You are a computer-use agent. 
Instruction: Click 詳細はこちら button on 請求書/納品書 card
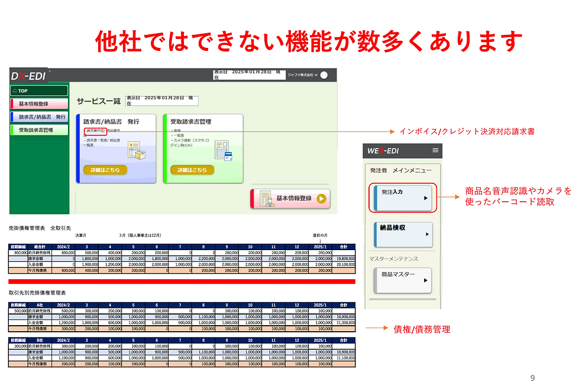point(105,170)
